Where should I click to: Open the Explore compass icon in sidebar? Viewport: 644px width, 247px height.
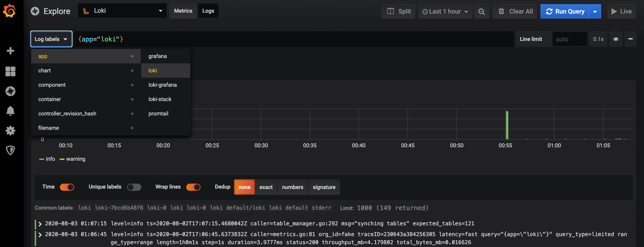tap(10, 91)
